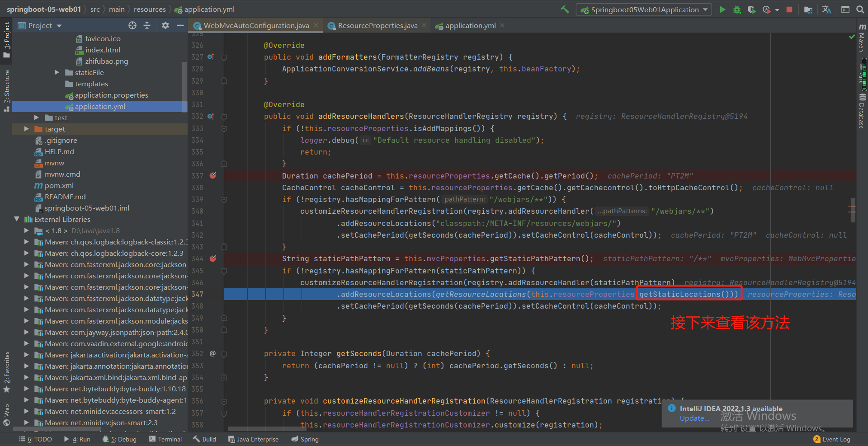Open the Structure side panel
The height and width of the screenshot is (446, 868).
tap(6, 90)
